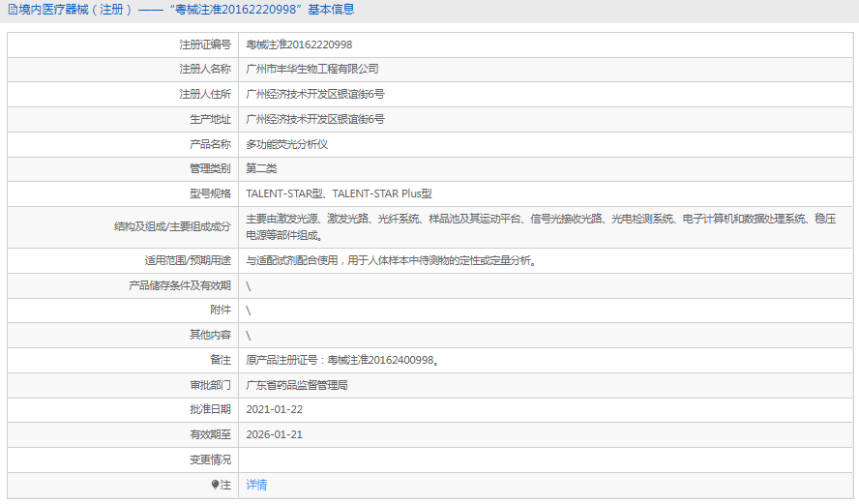This screenshot has height=504, width=859.
Task: Click the 有效期至 row label
Action: coord(210,434)
